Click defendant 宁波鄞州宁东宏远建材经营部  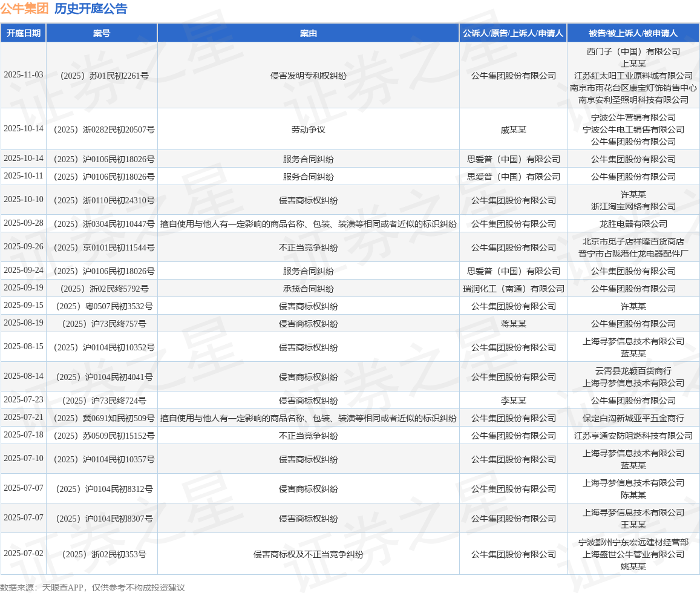click(x=633, y=542)
